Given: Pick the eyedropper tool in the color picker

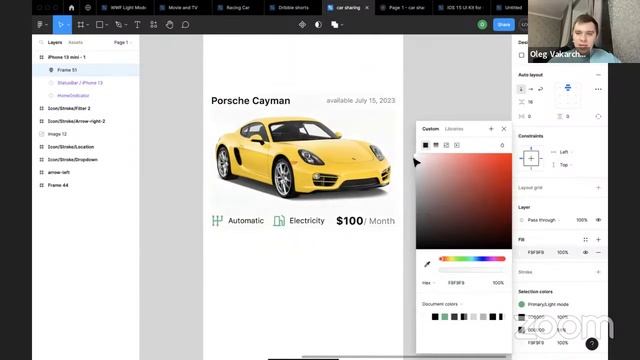Looking at the screenshot, I should [x=427, y=264].
